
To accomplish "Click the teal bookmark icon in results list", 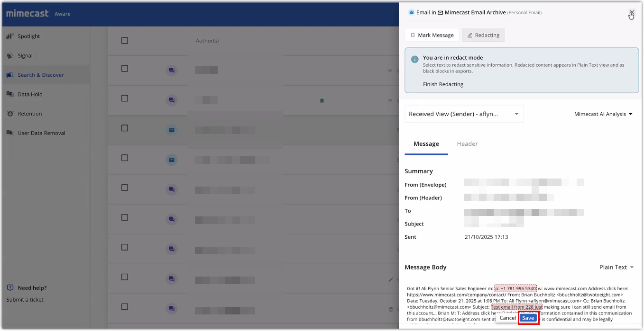I will (322, 100).
